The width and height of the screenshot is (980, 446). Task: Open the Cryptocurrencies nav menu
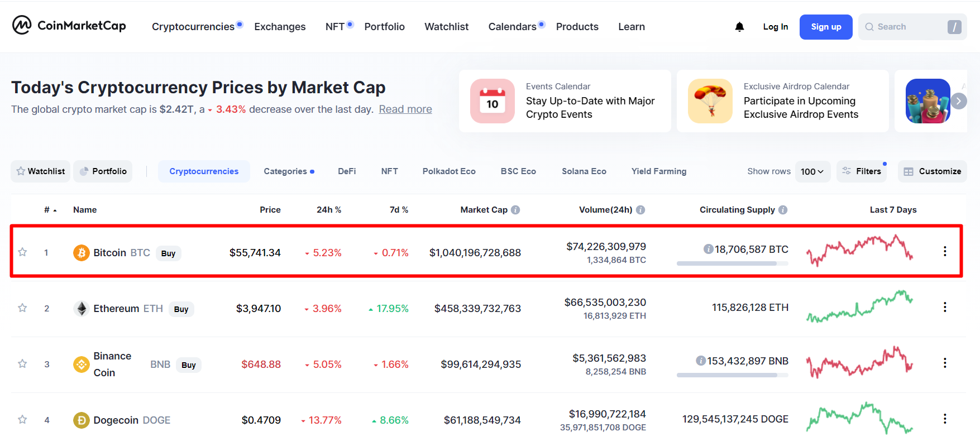(193, 27)
